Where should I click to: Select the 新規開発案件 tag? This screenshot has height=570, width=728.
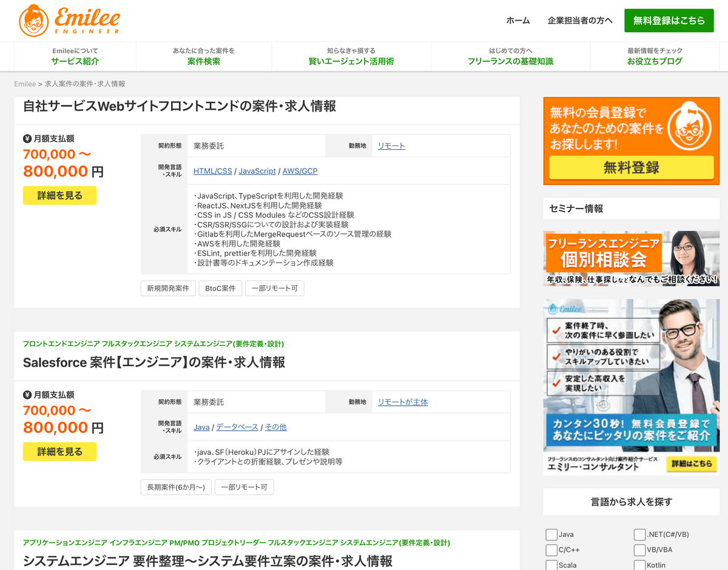168,288
